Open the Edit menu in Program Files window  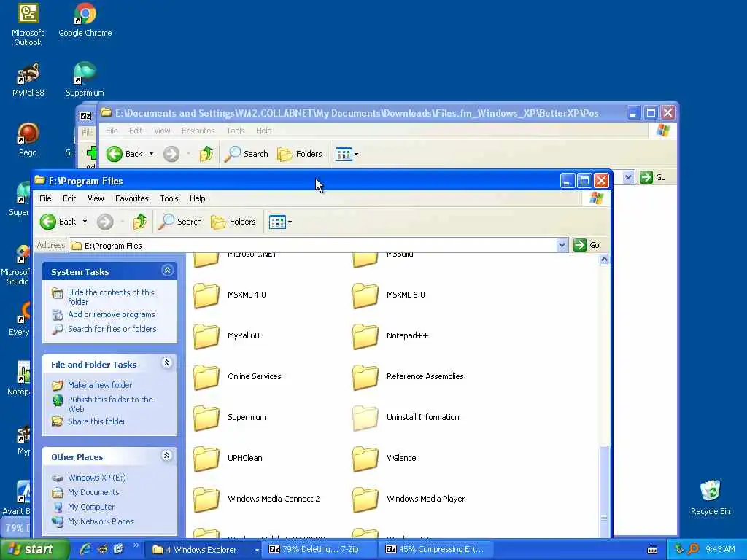(69, 198)
